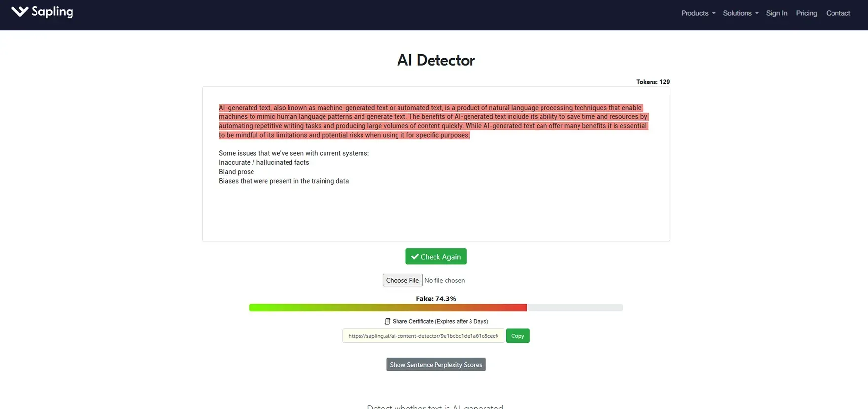The height and width of the screenshot is (409, 868).
Task: Open the Solutions dropdown menu
Action: click(x=740, y=13)
